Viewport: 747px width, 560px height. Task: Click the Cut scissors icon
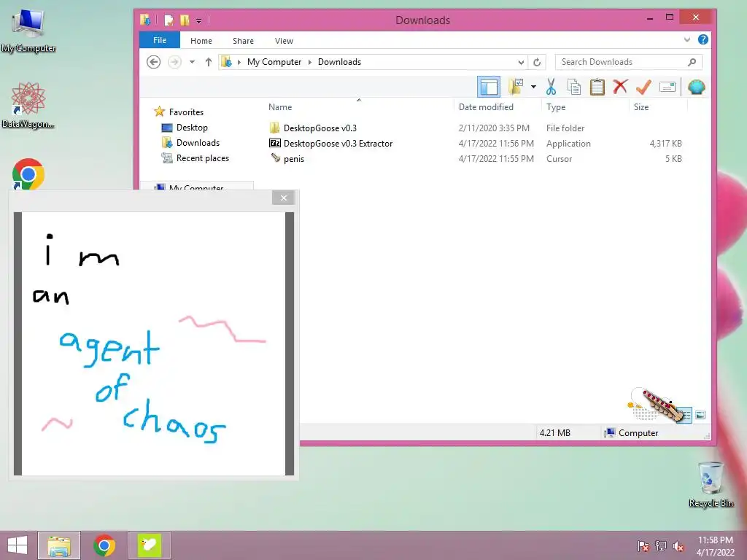tap(551, 87)
